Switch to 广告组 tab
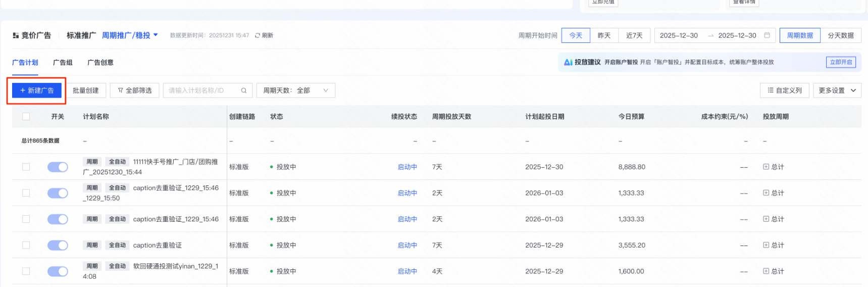Viewport: 868px width, 287px height. (63, 63)
